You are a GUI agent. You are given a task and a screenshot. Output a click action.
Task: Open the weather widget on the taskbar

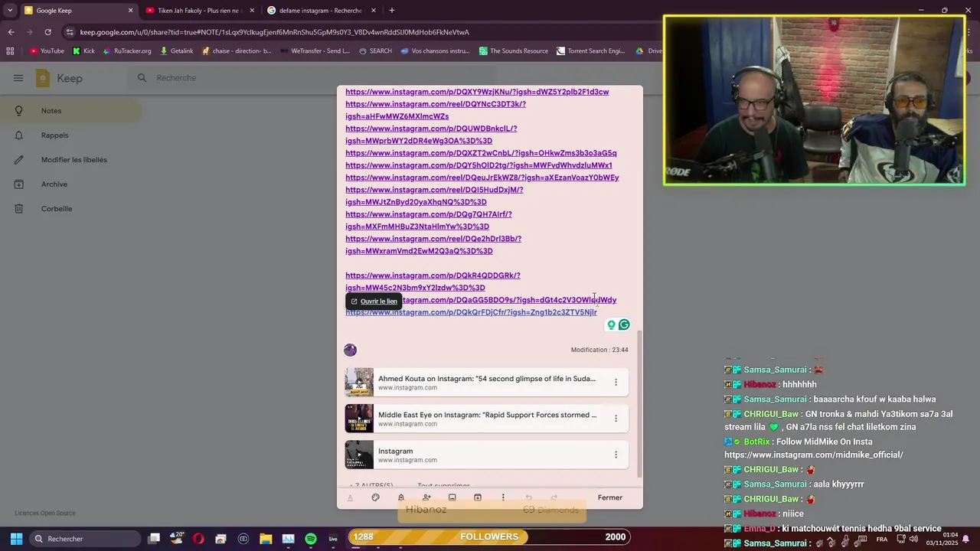(x=176, y=539)
